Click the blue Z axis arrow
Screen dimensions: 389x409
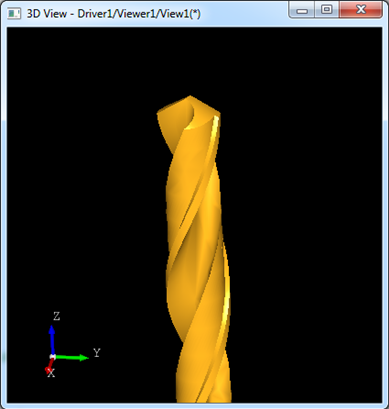52,340
